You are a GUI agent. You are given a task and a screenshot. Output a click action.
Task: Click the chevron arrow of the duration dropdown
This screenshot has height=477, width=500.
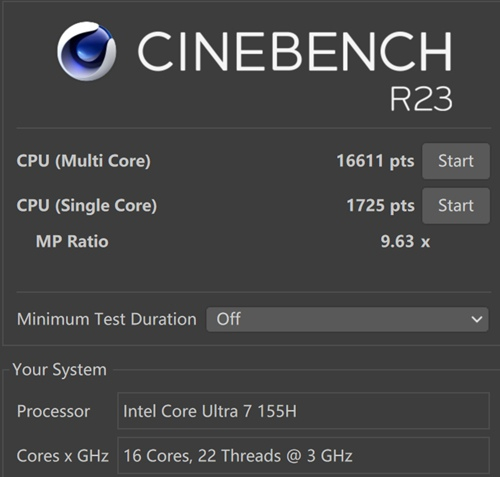tap(477, 319)
